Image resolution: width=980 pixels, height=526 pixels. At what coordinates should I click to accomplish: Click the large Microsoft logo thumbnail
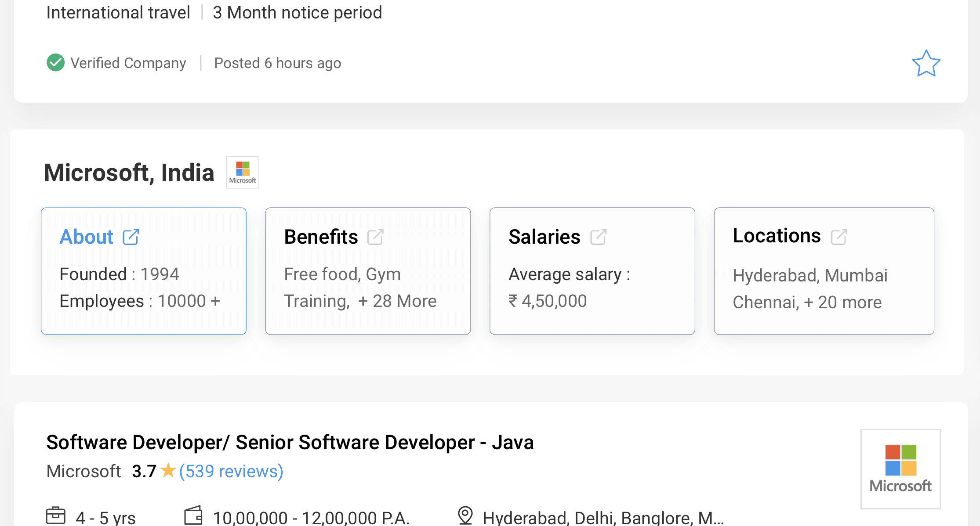pyautogui.click(x=900, y=468)
